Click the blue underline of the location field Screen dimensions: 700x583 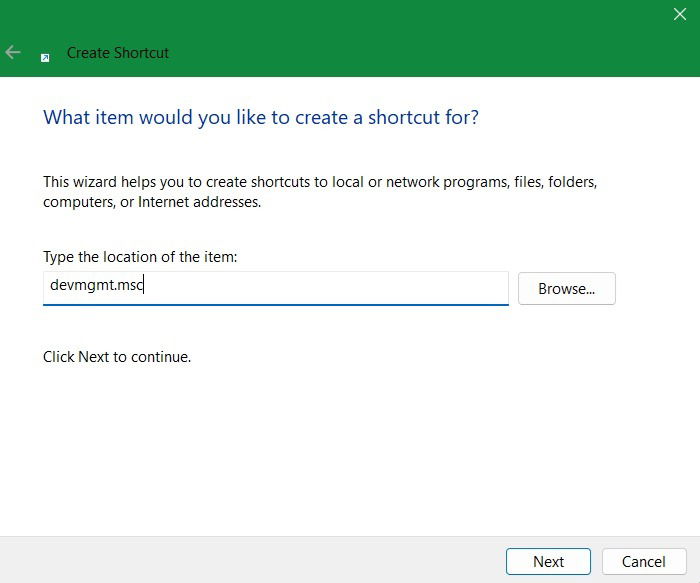(x=275, y=304)
